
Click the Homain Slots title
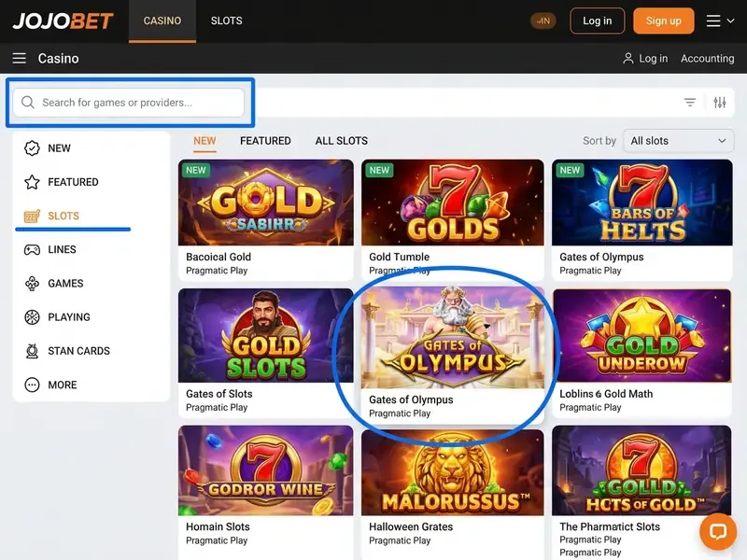218,526
